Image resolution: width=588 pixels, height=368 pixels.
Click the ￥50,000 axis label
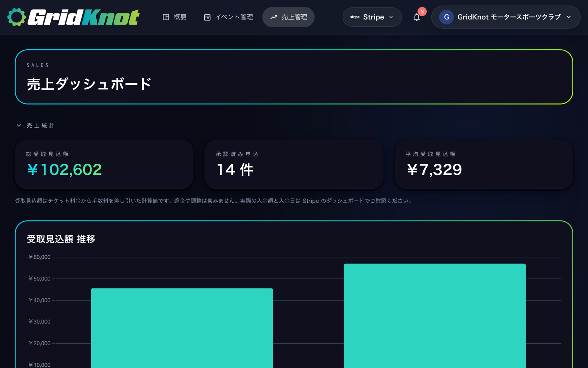[x=39, y=279]
